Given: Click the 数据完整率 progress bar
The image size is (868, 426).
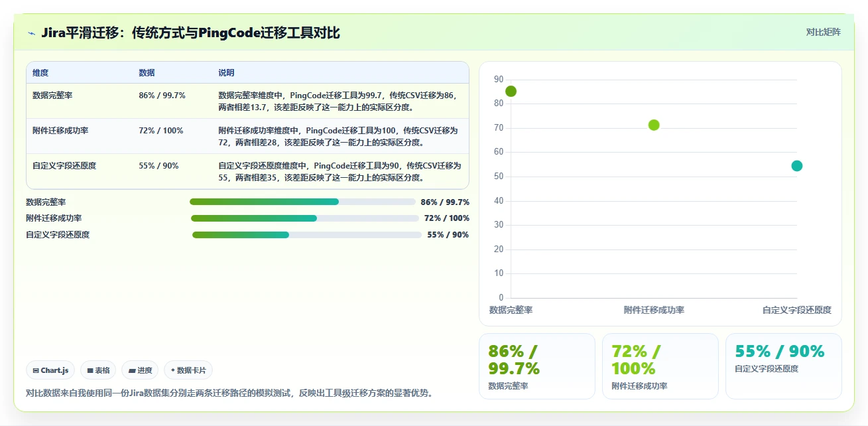Looking at the screenshot, I should pyautogui.click(x=302, y=202).
